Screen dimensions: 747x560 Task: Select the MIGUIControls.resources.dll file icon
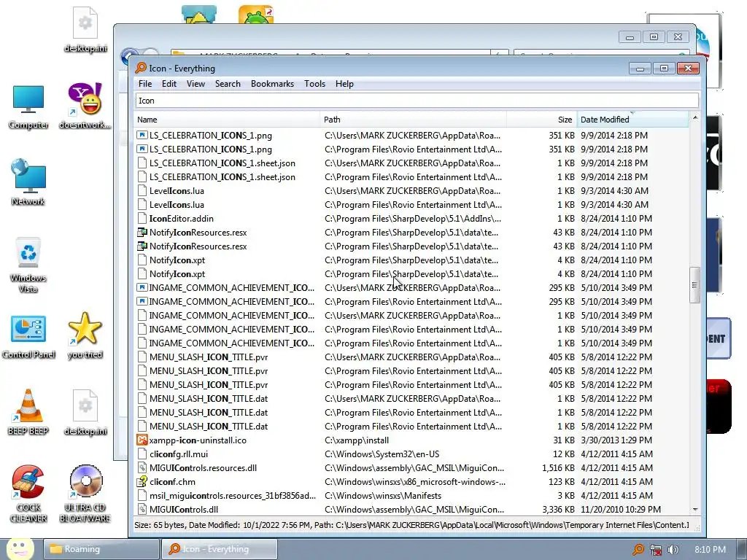(x=142, y=467)
